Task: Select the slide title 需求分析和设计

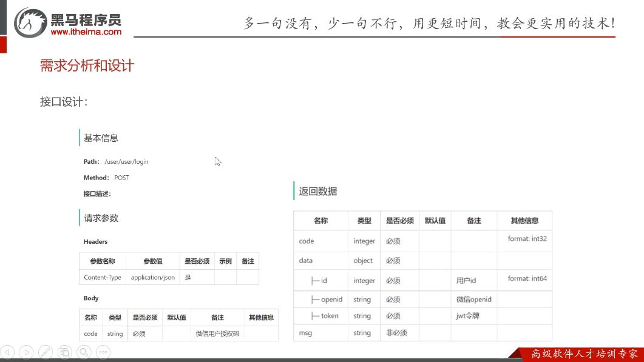Action: (x=87, y=65)
